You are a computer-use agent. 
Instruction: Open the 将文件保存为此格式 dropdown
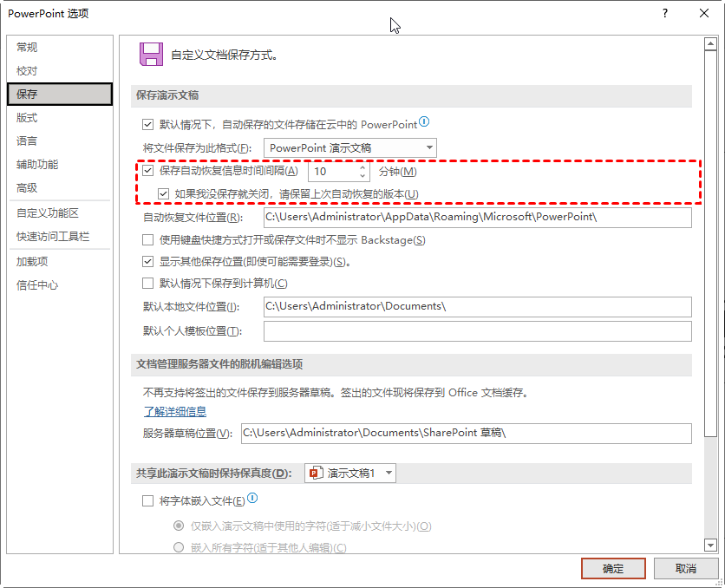point(350,148)
